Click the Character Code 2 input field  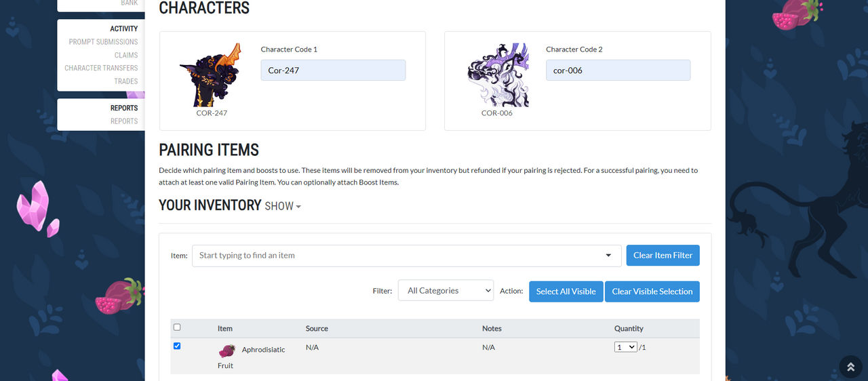(618, 71)
